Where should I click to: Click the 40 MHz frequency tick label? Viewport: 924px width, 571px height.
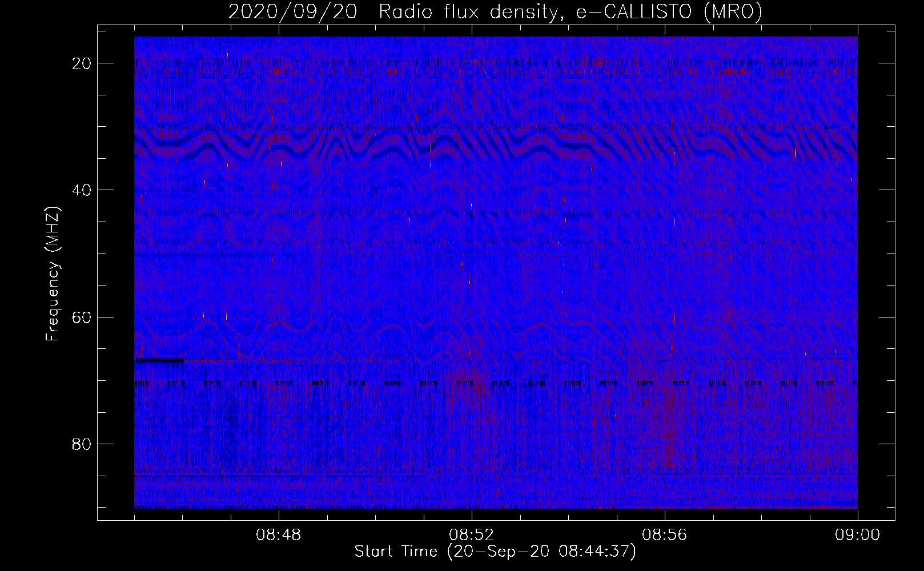coord(82,190)
